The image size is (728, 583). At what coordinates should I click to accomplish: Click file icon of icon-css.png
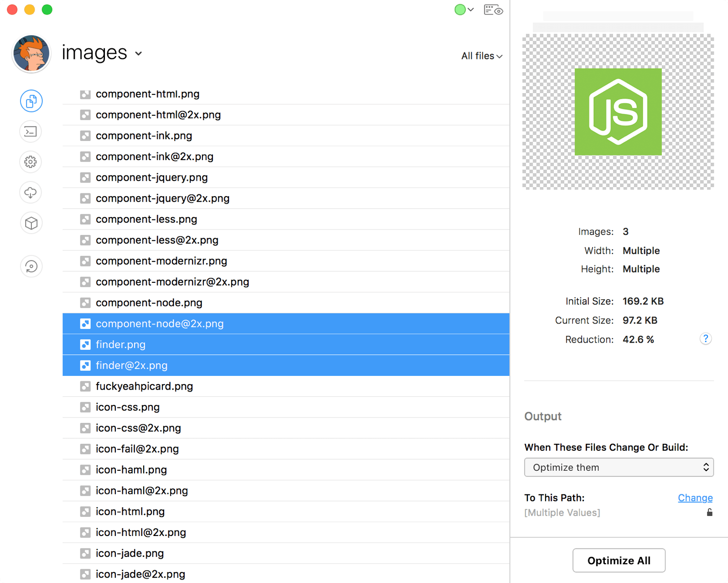[85, 407]
